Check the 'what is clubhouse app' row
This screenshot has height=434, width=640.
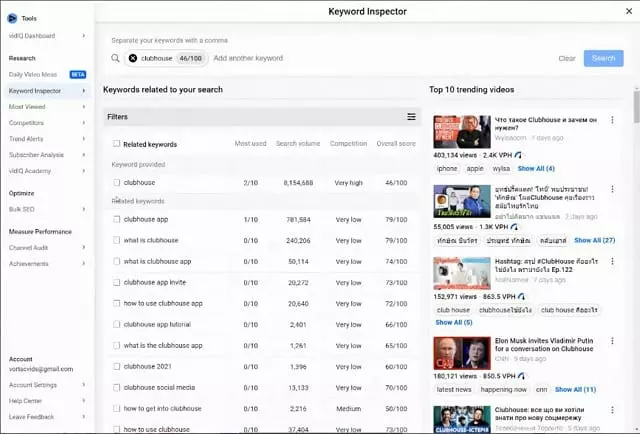(x=116, y=261)
